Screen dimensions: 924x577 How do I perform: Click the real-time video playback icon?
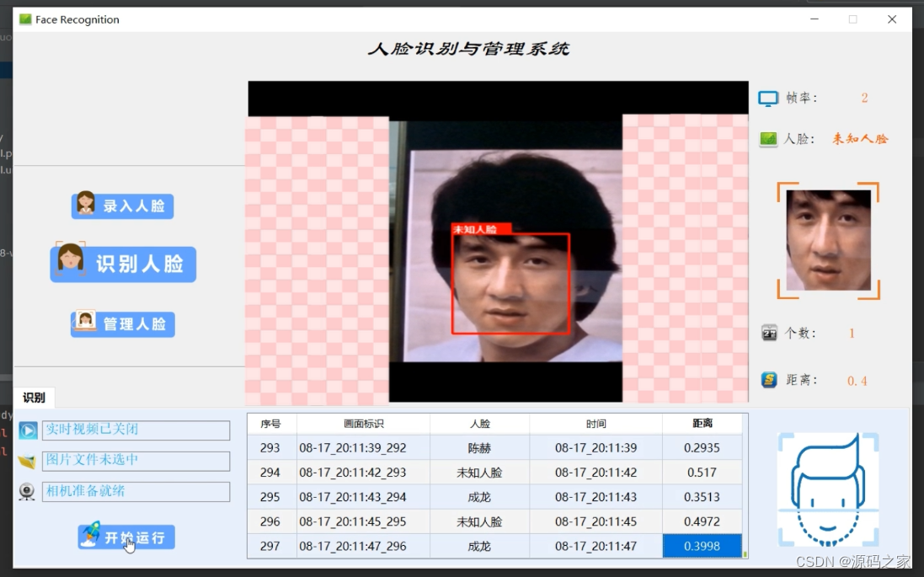(27, 430)
